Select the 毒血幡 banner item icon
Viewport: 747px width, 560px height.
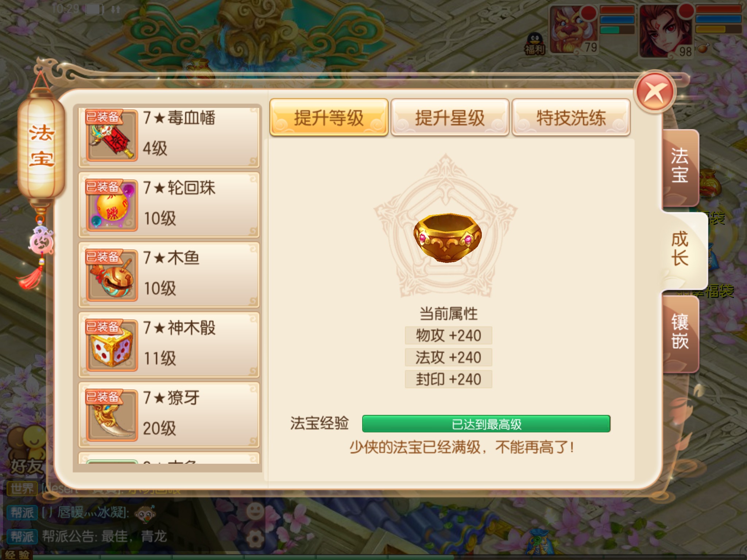112,136
